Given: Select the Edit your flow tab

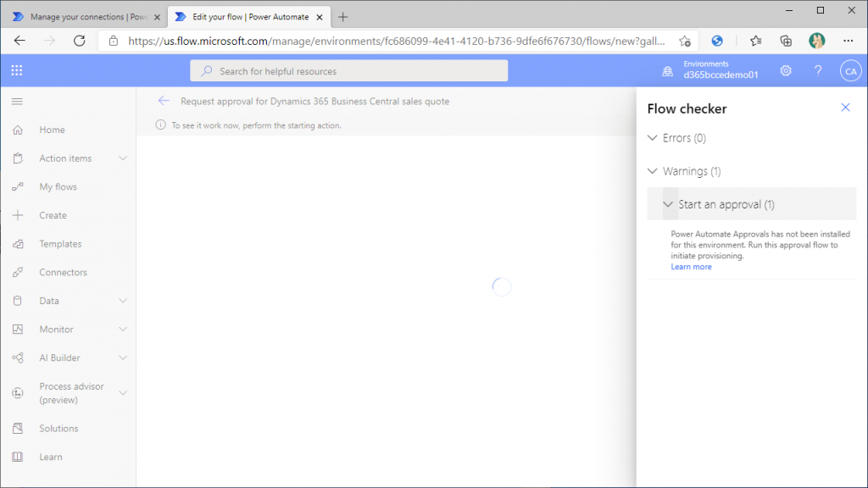Looking at the screenshot, I should pyautogui.click(x=250, y=17).
